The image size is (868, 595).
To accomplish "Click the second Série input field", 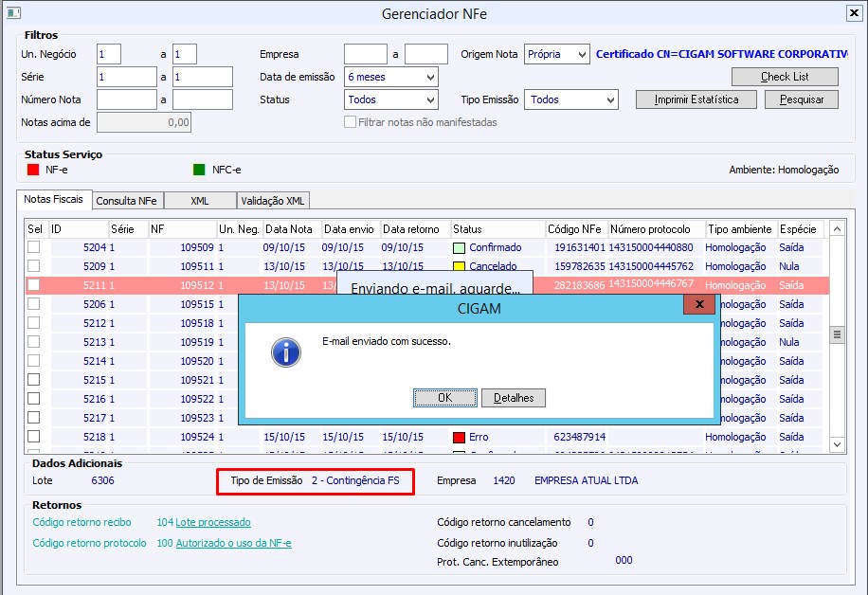I will coord(203,77).
